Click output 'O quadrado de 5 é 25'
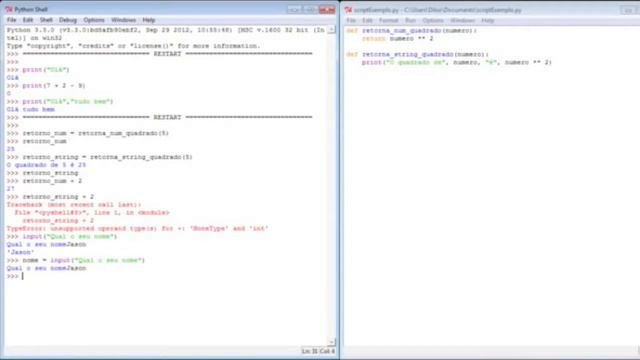The image size is (640, 360). coord(47,165)
